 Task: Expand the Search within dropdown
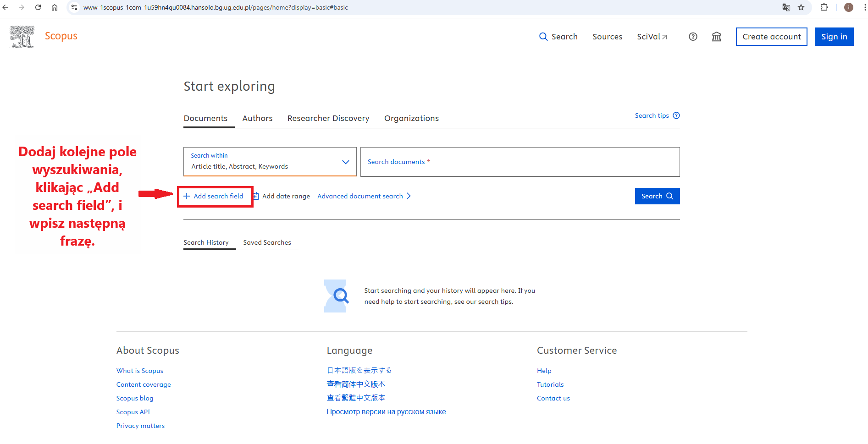coord(270,162)
